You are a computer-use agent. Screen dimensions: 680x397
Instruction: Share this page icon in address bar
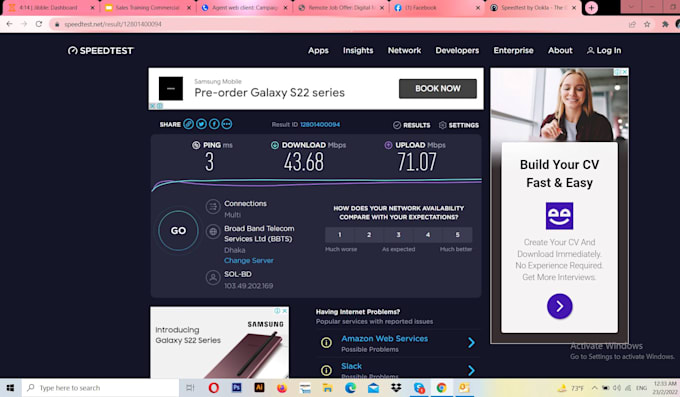(x=632, y=24)
